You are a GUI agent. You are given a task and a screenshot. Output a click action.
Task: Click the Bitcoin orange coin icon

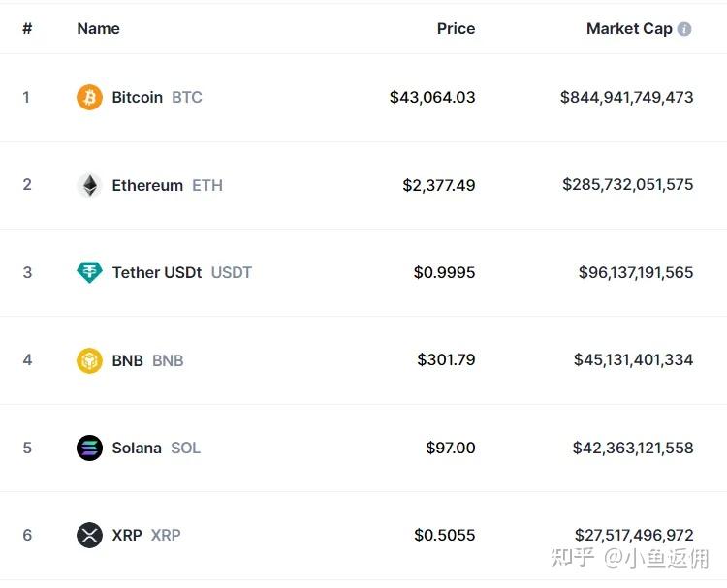point(89,97)
